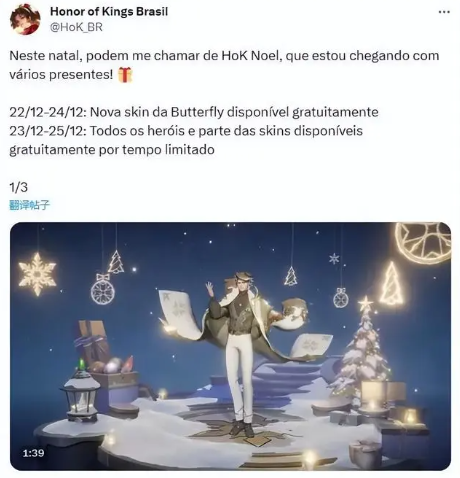The height and width of the screenshot is (478, 460).
Task: Open the three-dot more options menu
Action: (444, 12)
